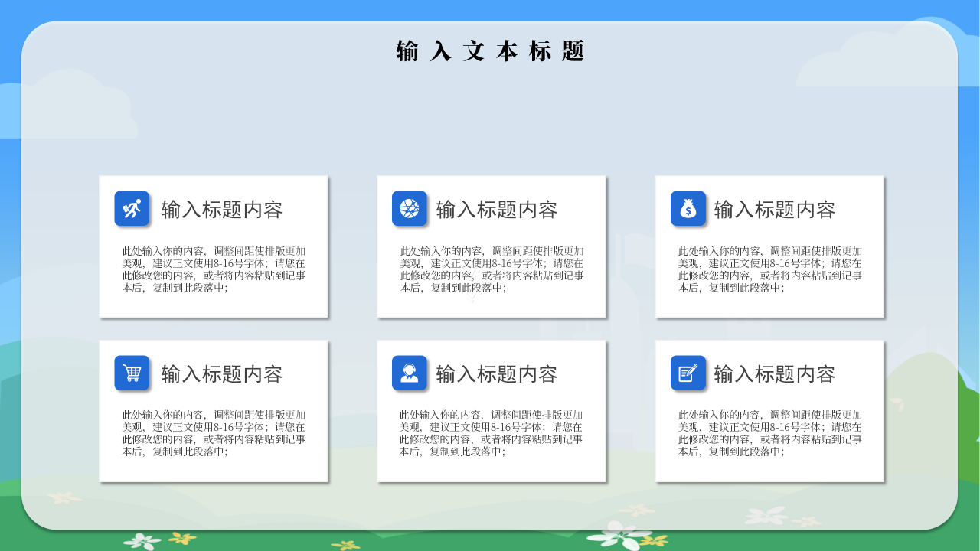
Task: Click the icon on the bottom-right card
Action: [x=688, y=373]
